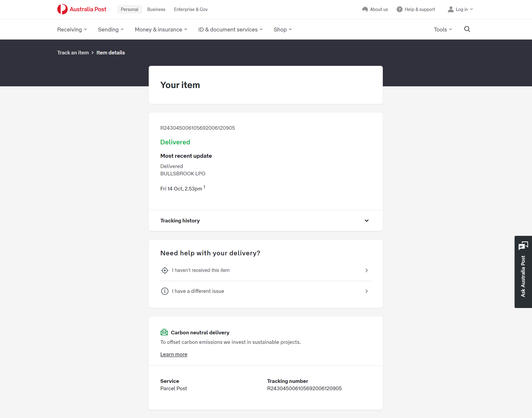
Task: Open the Receiving dropdown menu
Action: coord(72,30)
